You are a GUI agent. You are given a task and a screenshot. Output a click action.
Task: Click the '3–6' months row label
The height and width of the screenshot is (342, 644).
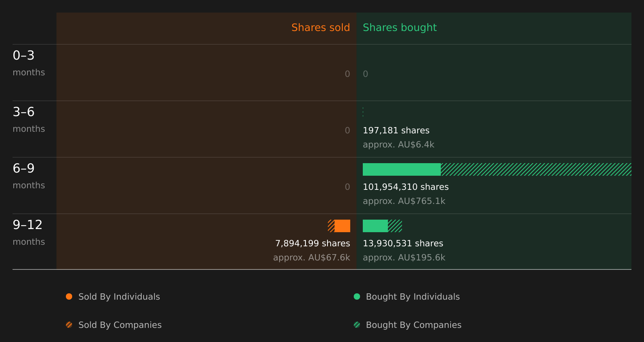[24, 112]
